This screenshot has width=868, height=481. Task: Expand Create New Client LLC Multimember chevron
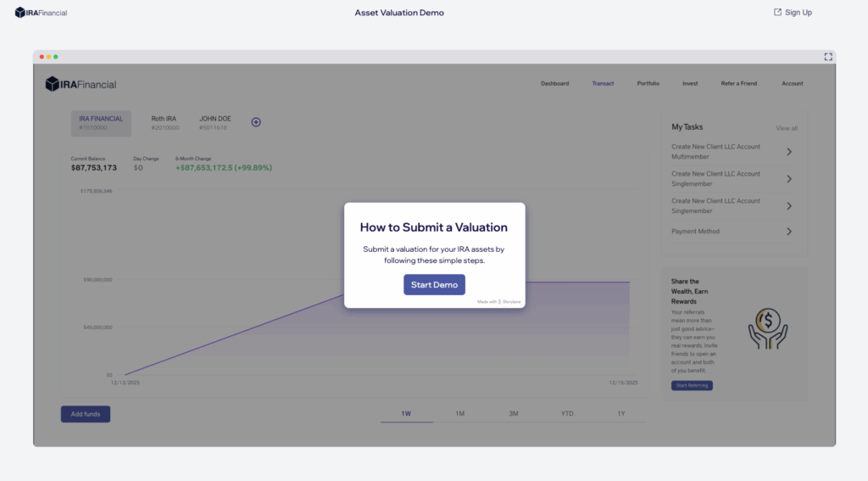point(789,152)
